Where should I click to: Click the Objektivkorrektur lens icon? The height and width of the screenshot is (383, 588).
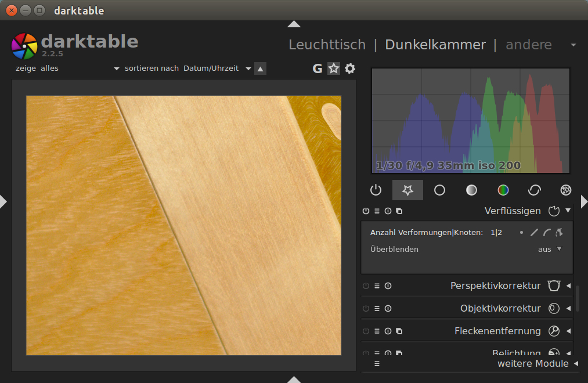(554, 308)
